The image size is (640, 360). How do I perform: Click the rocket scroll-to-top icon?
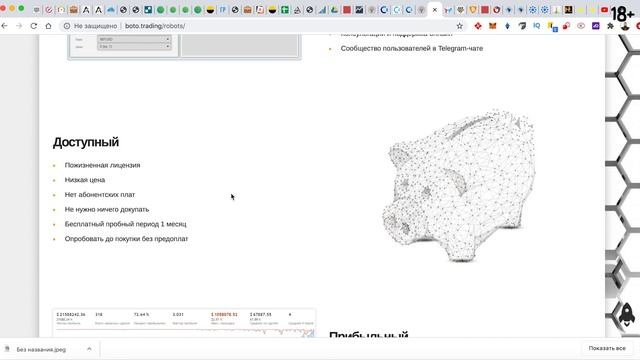pyautogui.click(x=627, y=315)
